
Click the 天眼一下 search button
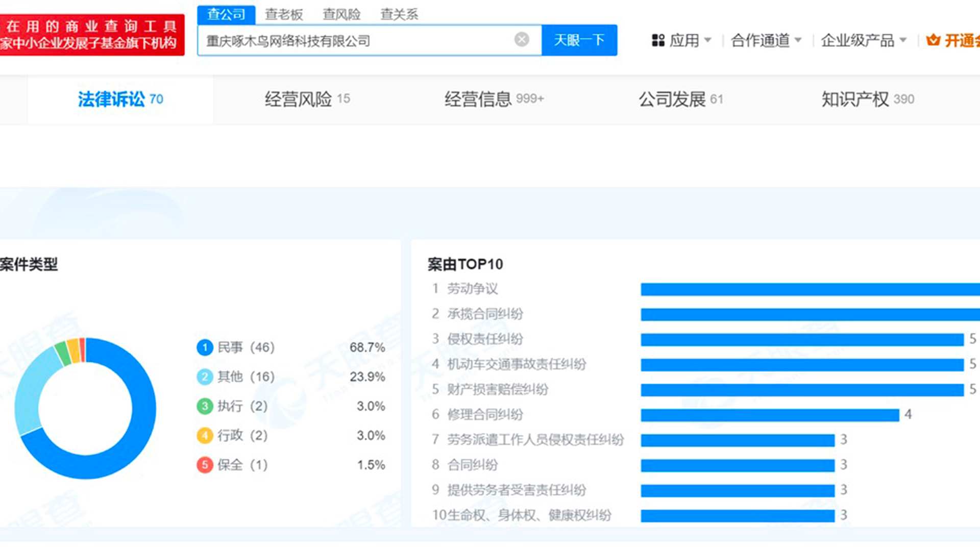point(579,40)
